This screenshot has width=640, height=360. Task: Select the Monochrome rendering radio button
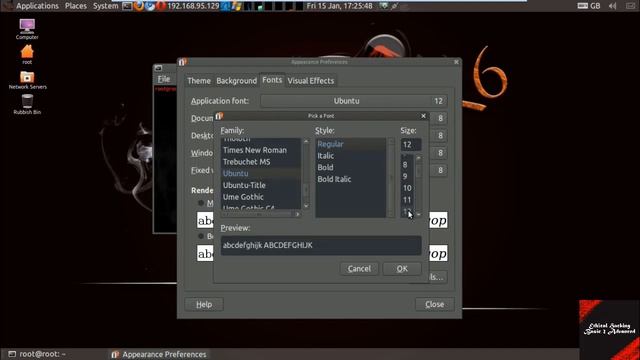201,203
